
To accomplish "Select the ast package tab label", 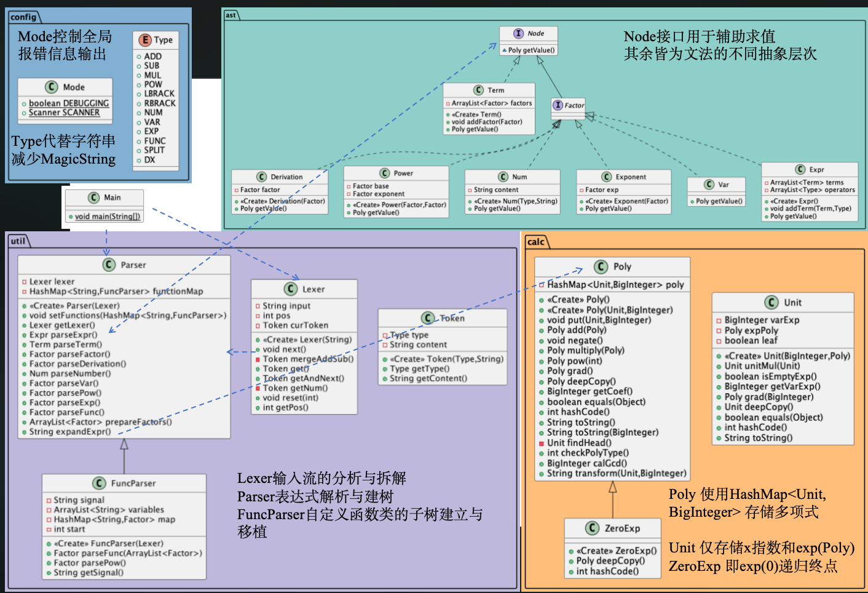I will [x=231, y=15].
